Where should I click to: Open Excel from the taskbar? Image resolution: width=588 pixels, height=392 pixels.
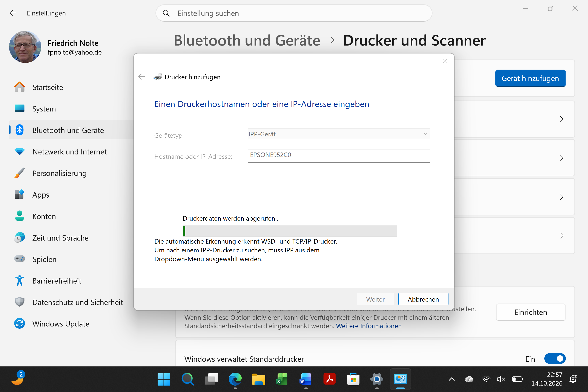coord(282,379)
